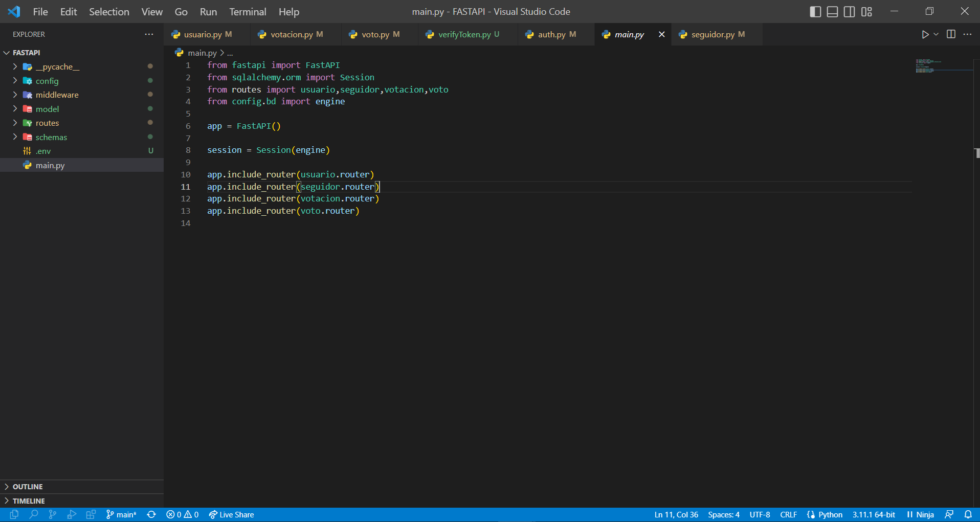The width and height of the screenshot is (980, 522).
Task: Click the main.py breadcrumb
Action: tap(202, 53)
